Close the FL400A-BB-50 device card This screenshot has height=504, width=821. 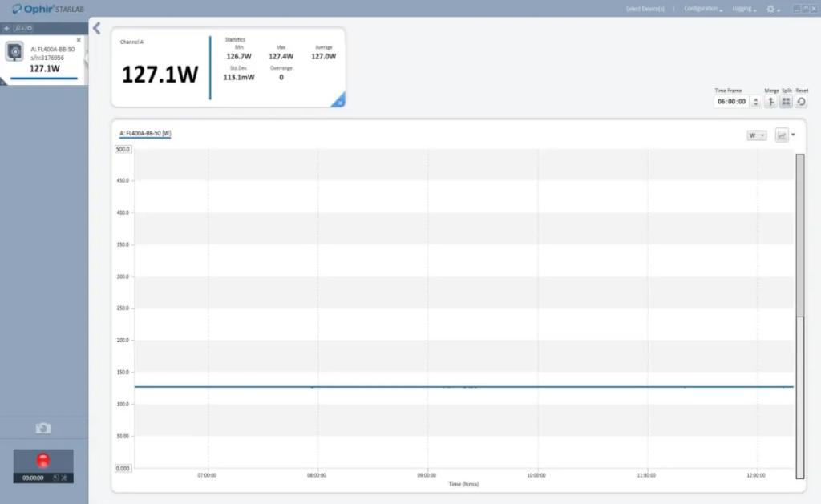[79, 40]
